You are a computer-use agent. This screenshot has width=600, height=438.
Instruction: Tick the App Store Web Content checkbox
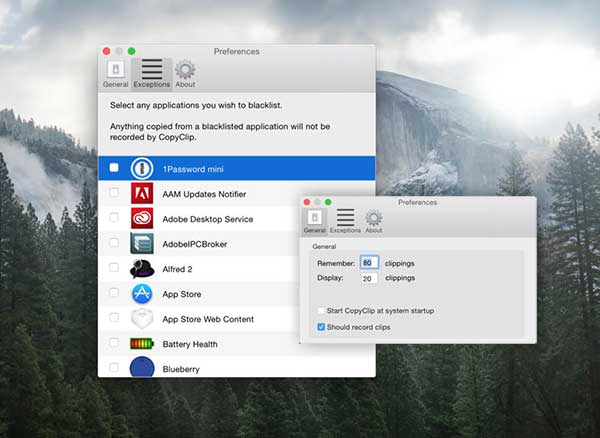(114, 318)
